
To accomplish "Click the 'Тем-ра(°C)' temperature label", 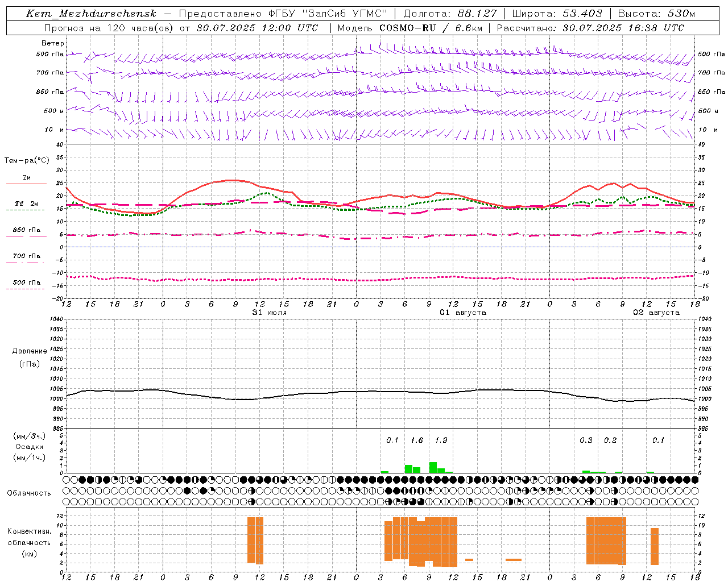I will point(27,161).
